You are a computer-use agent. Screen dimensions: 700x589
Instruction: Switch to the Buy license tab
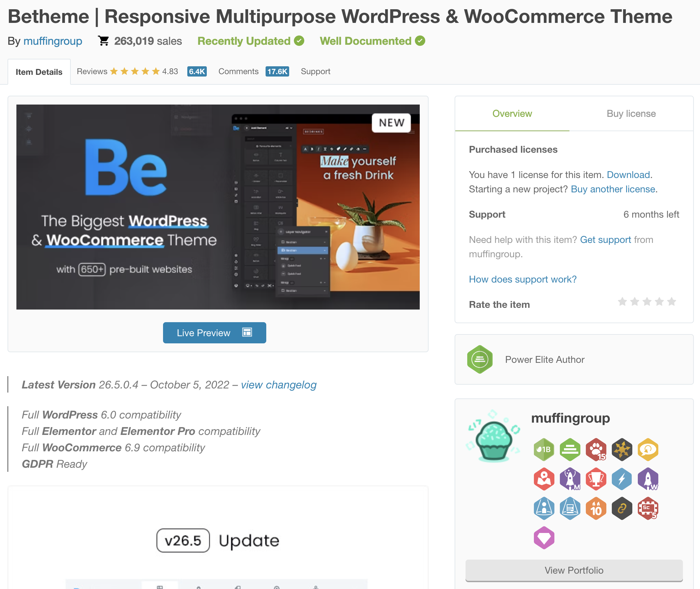point(631,113)
